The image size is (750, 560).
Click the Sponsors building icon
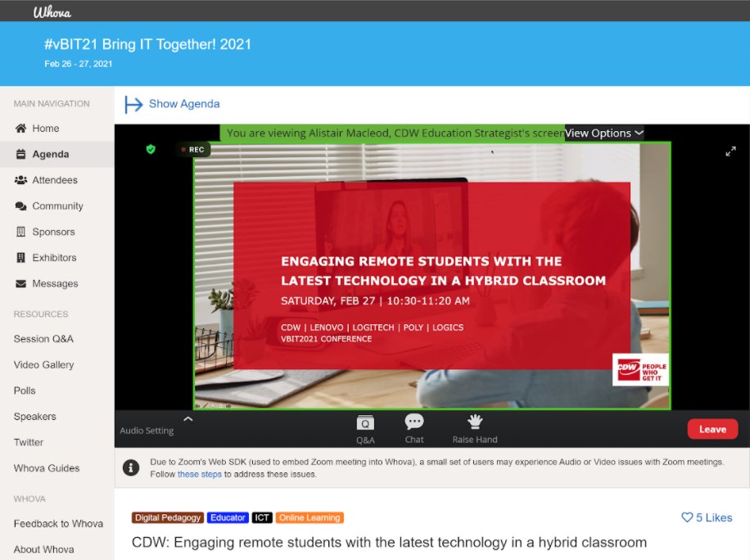point(20,232)
